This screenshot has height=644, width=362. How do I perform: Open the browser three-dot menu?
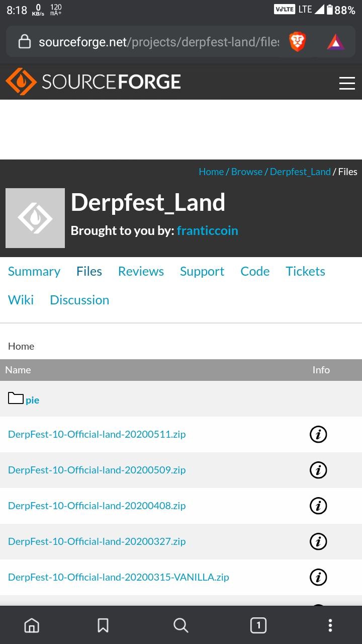[330, 625]
